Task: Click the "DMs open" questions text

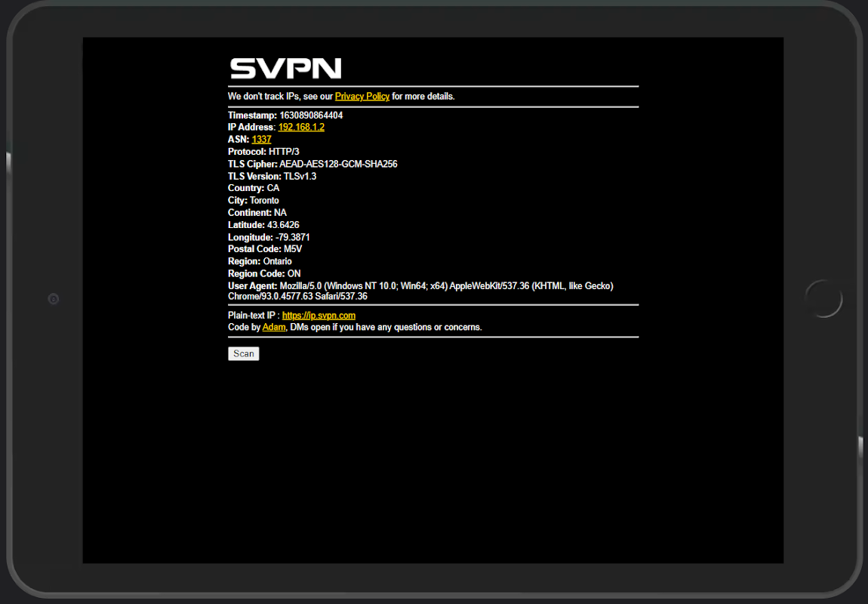Action: [x=386, y=327]
